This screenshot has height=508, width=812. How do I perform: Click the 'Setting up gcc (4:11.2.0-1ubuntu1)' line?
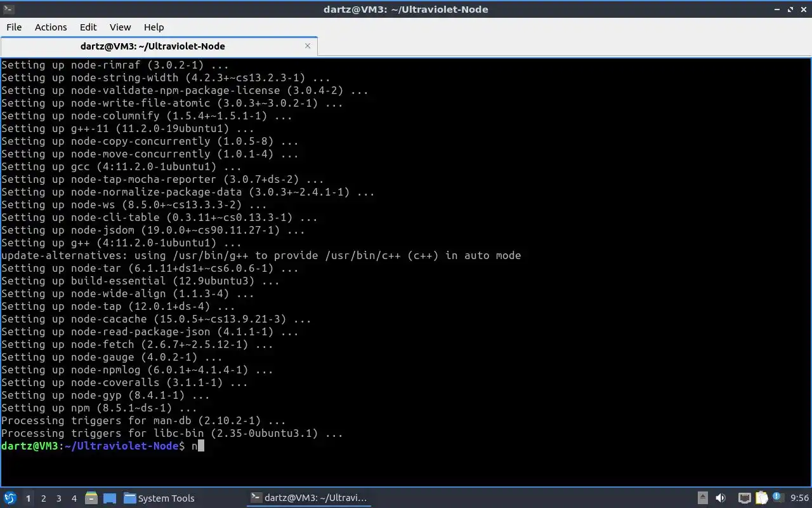coord(121,166)
